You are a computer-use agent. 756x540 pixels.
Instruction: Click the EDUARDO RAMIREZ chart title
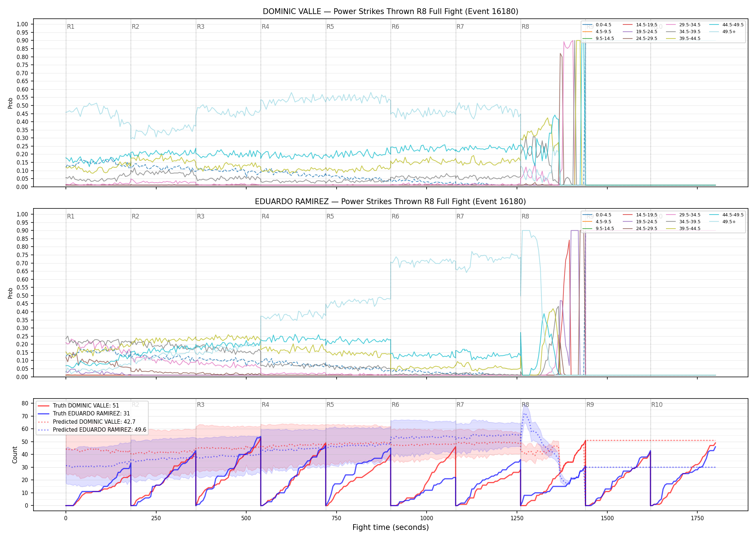tap(391, 202)
